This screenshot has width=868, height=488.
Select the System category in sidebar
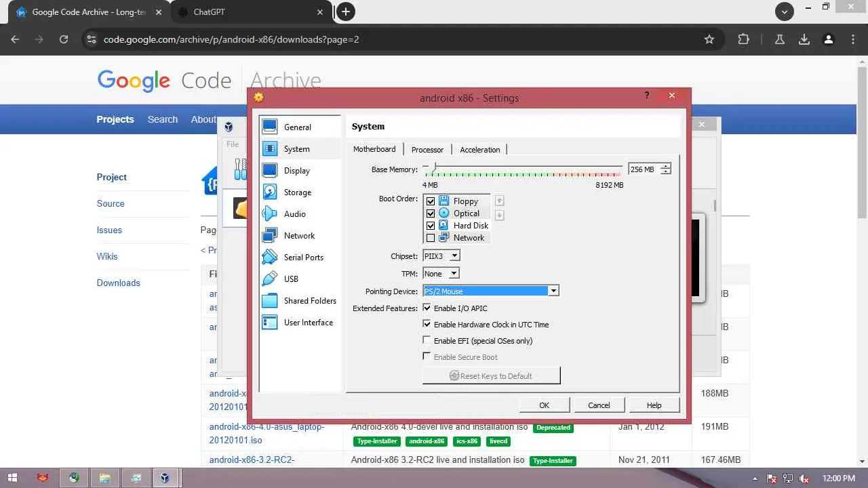pos(299,148)
